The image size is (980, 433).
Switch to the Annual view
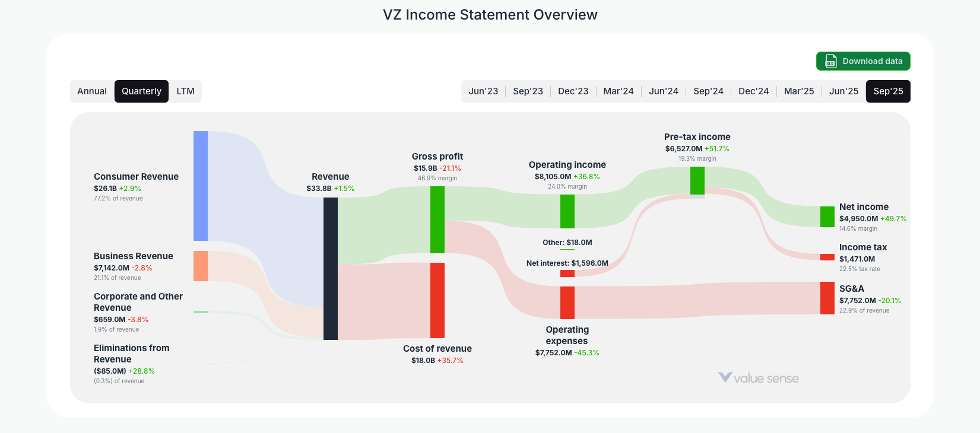coord(93,91)
